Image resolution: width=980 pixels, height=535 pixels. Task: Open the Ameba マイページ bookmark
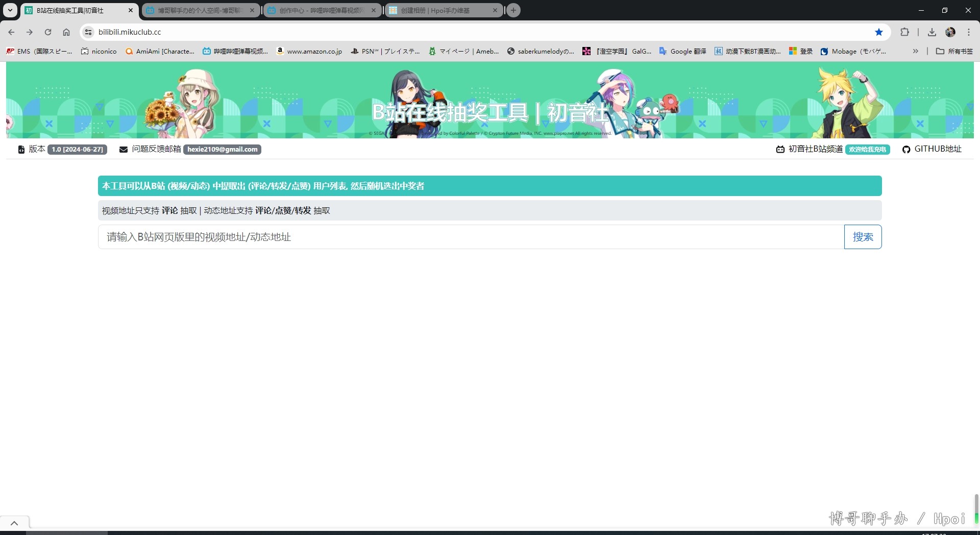[464, 51]
